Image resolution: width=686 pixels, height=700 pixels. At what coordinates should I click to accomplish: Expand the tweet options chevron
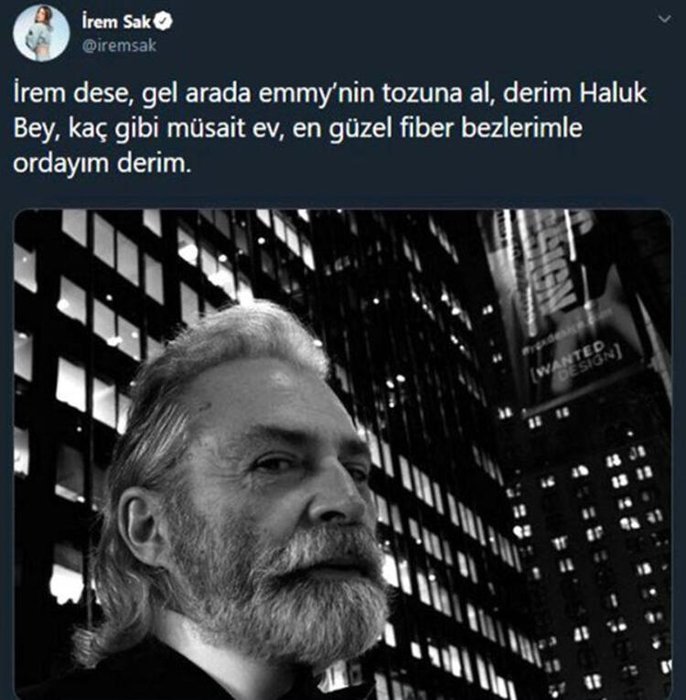(665, 19)
